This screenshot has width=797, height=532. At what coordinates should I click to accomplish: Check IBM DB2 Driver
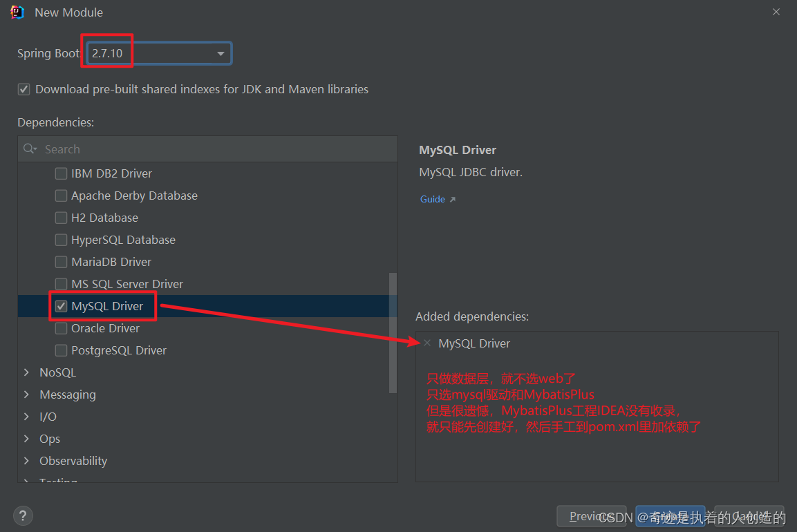tap(61, 174)
